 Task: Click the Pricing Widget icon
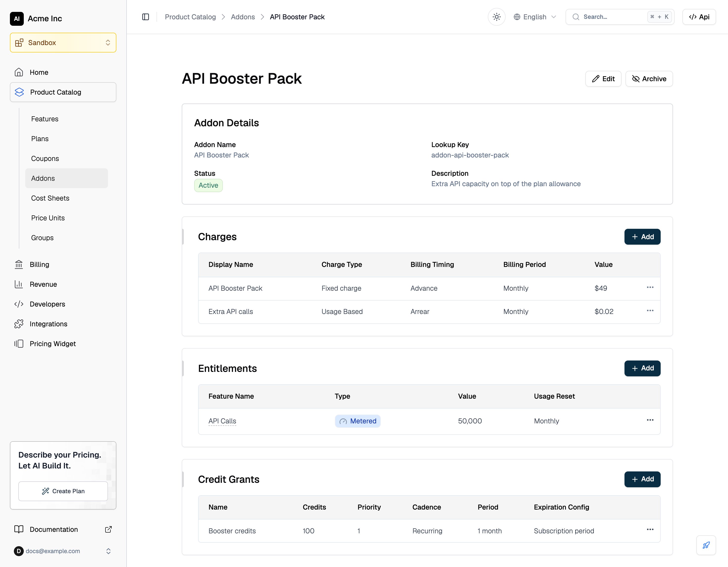click(x=19, y=344)
